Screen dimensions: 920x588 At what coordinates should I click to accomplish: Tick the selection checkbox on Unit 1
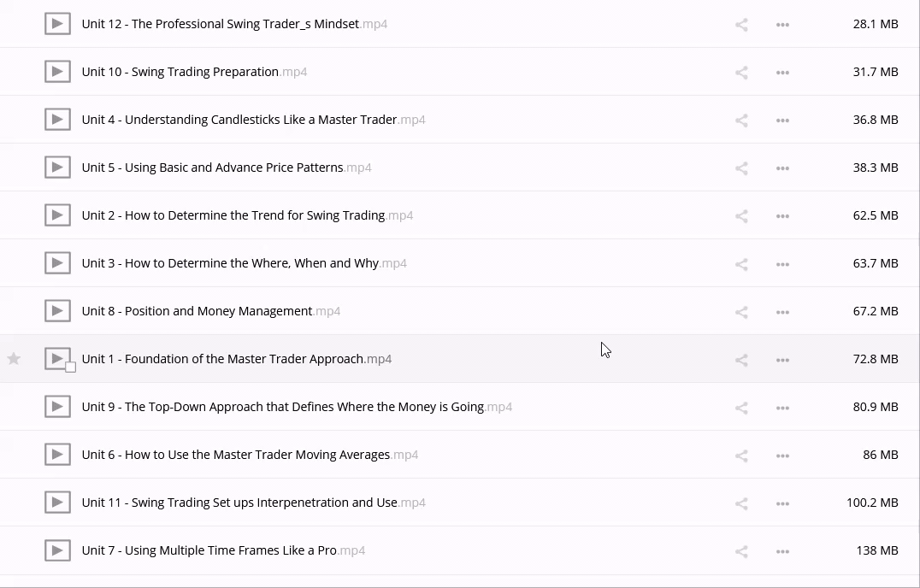tap(71, 367)
